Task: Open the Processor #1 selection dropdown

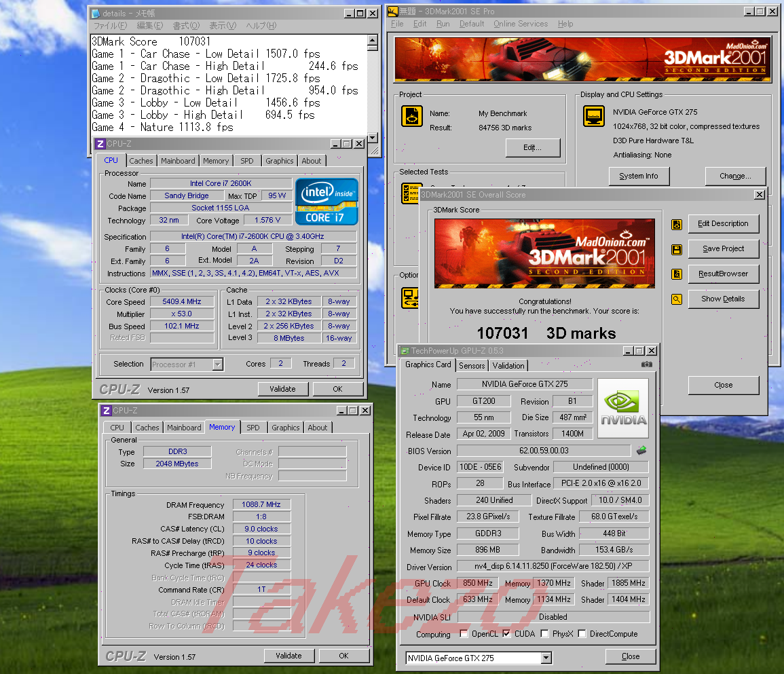Action: coord(217,364)
